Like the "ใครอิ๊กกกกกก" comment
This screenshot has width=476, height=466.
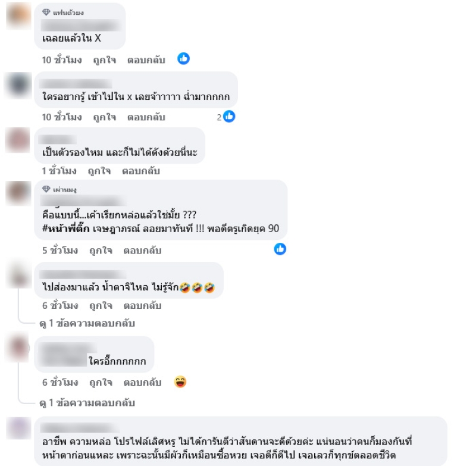point(101,383)
